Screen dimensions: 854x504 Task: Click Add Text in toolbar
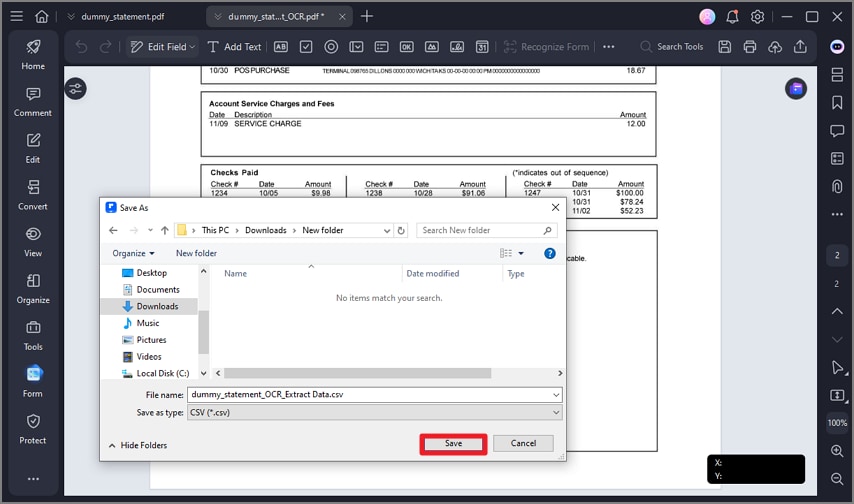(x=234, y=47)
